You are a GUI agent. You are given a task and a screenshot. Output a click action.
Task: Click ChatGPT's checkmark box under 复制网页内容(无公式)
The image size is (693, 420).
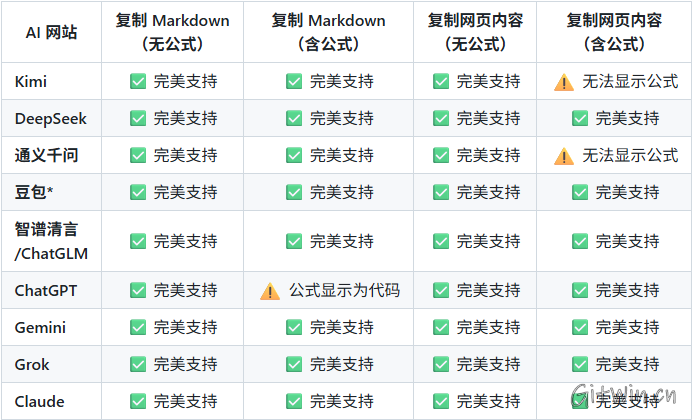[x=441, y=291]
